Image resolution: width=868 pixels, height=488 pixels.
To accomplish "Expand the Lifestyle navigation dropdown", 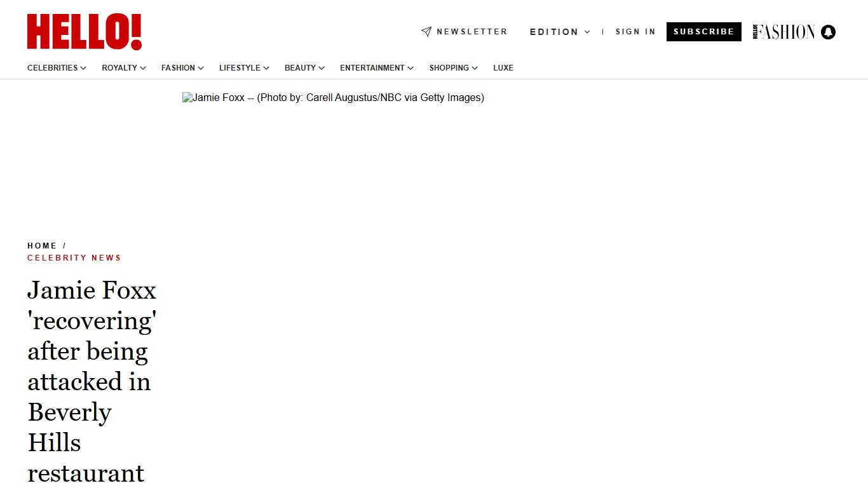I will [x=244, y=68].
